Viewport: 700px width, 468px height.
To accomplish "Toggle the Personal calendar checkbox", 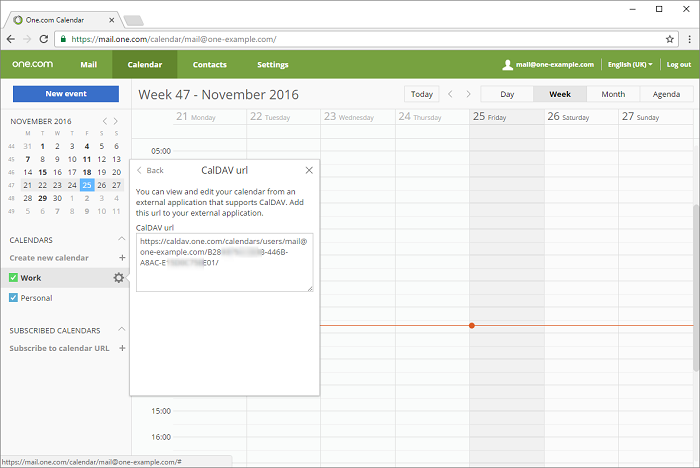I will [13, 298].
